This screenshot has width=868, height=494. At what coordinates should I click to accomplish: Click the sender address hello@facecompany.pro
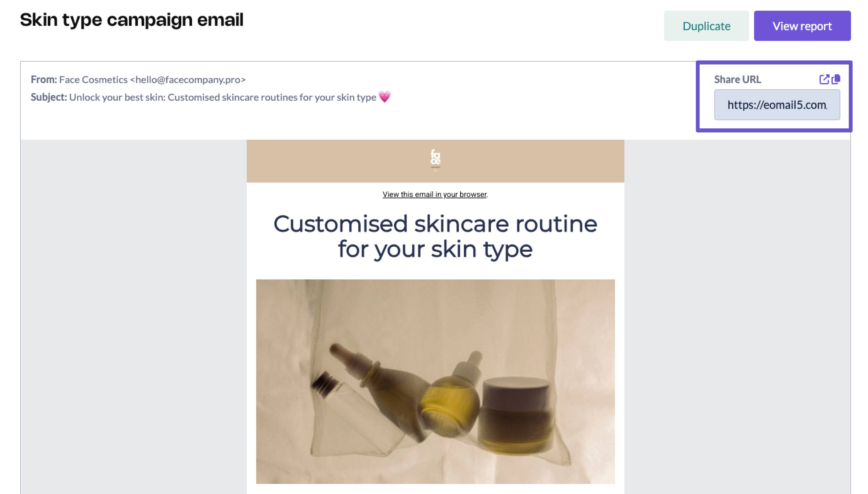pyautogui.click(x=188, y=79)
